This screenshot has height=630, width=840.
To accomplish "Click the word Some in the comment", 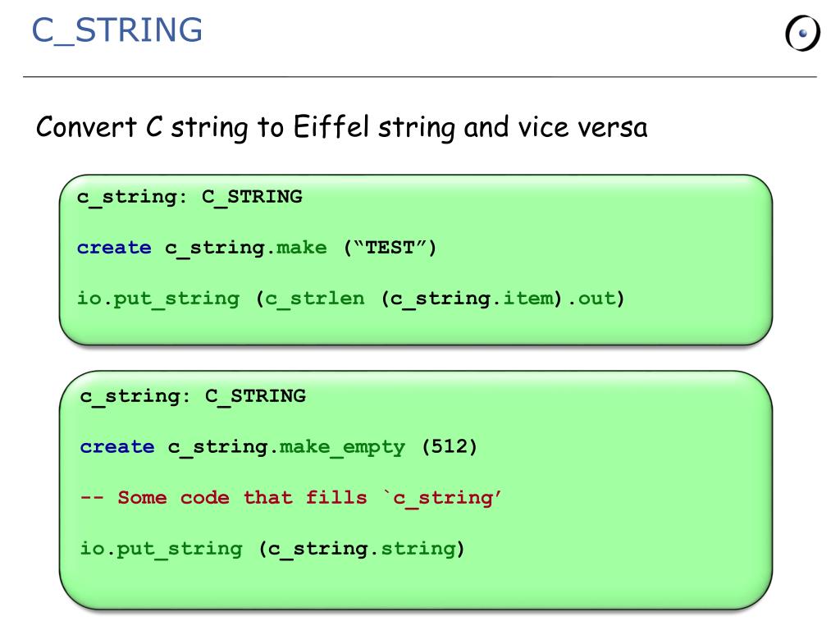I will pyautogui.click(x=142, y=498).
